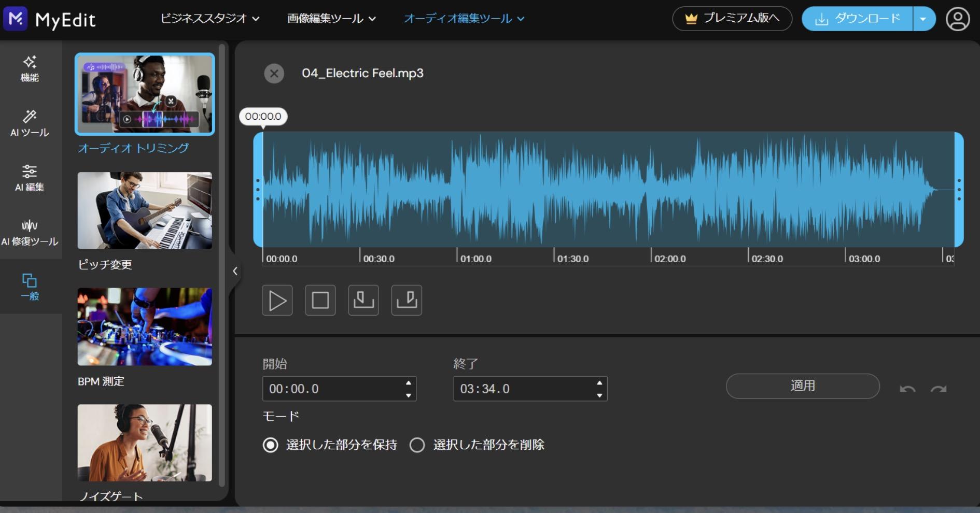Undo the last edit
980x513 pixels.
[x=907, y=389]
